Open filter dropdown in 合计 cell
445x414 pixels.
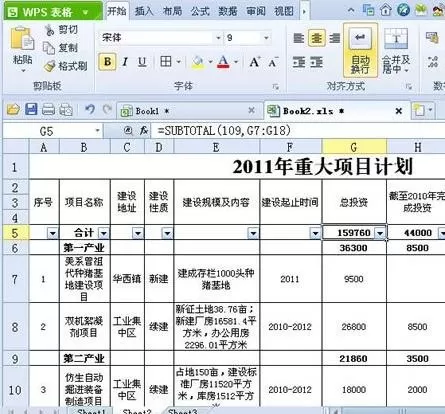(x=104, y=233)
